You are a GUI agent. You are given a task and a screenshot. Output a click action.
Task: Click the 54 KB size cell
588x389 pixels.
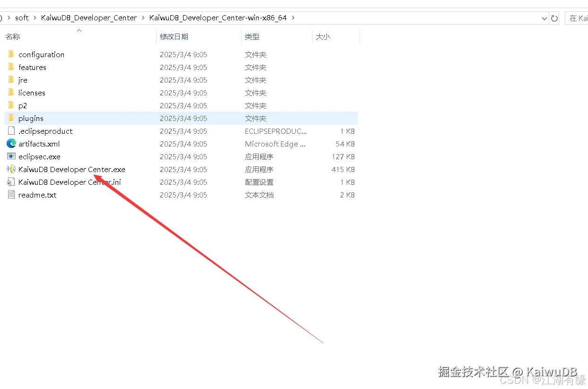pyautogui.click(x=345, y=144)
